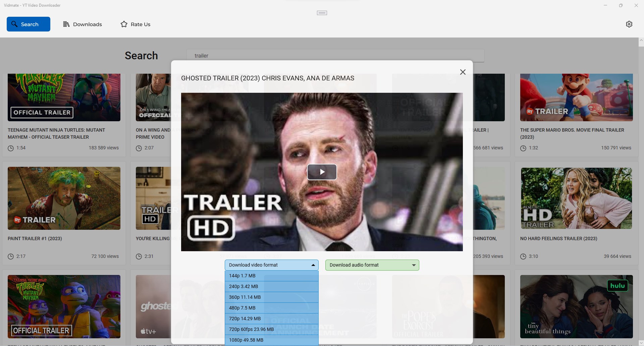Expand the Download audio format dropdown
Screen dimensions: 644x346
click(x=372, y=265)
